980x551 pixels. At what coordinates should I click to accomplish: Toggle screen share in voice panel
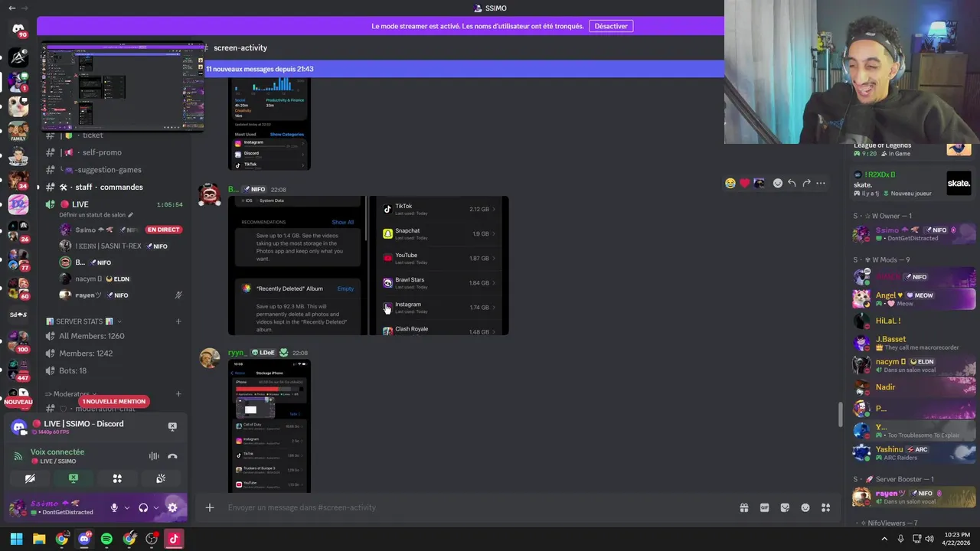tap(73, 478)
